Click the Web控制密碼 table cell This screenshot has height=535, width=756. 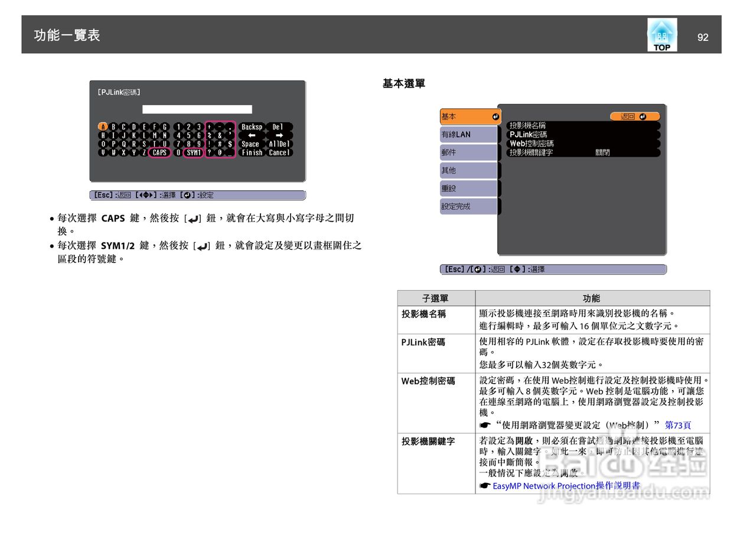436,403
